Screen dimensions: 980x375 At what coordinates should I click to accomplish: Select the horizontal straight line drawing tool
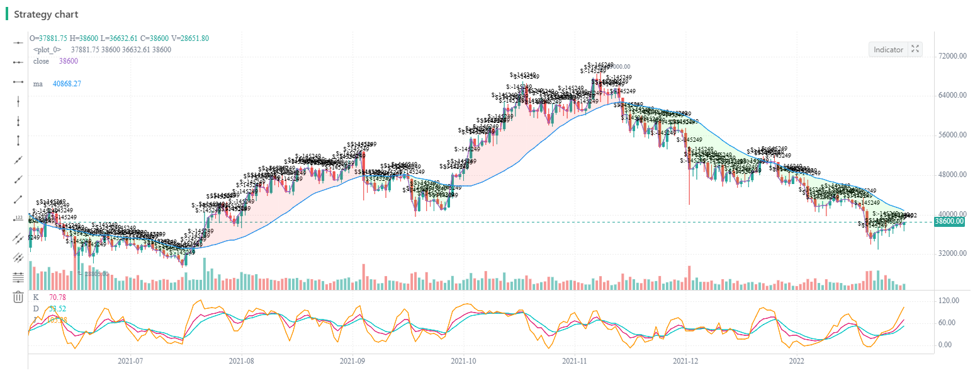coord(18,42)
